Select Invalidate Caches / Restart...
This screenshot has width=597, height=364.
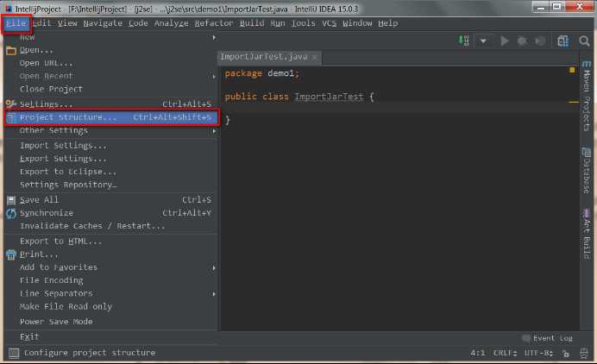[111, 226]
